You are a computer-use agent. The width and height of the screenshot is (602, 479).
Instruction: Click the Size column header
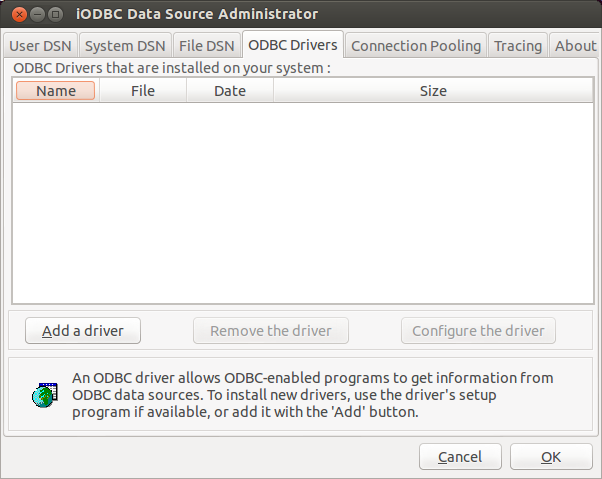point(433,91)
